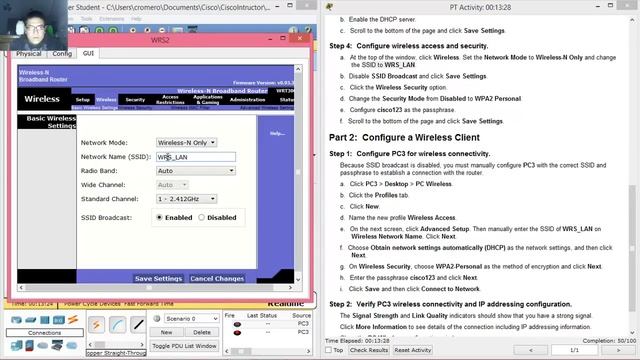Select the Switches device category icon
Screen dimensions: 640x360
point(31,320)
